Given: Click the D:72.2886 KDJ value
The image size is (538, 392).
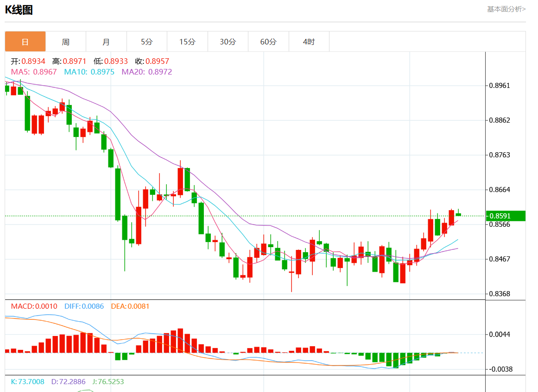Looking at the screenshot, I should tap(68, 382).
